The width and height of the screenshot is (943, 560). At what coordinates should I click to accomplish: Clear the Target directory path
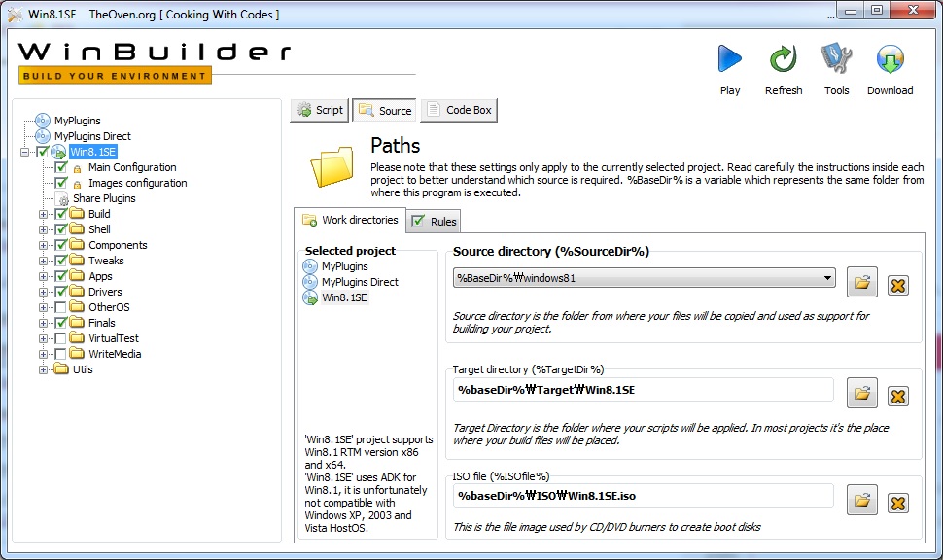(x=898, y=397)
